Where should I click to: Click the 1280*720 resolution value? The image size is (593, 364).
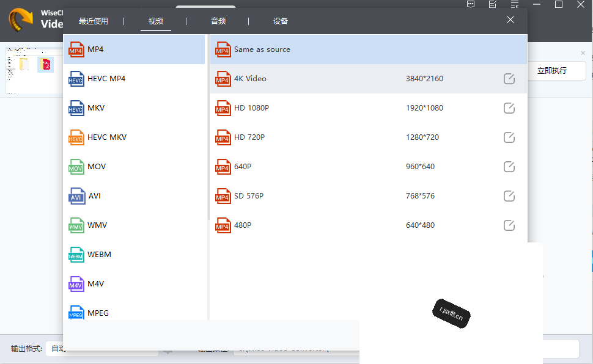click(x=422, y=137)
